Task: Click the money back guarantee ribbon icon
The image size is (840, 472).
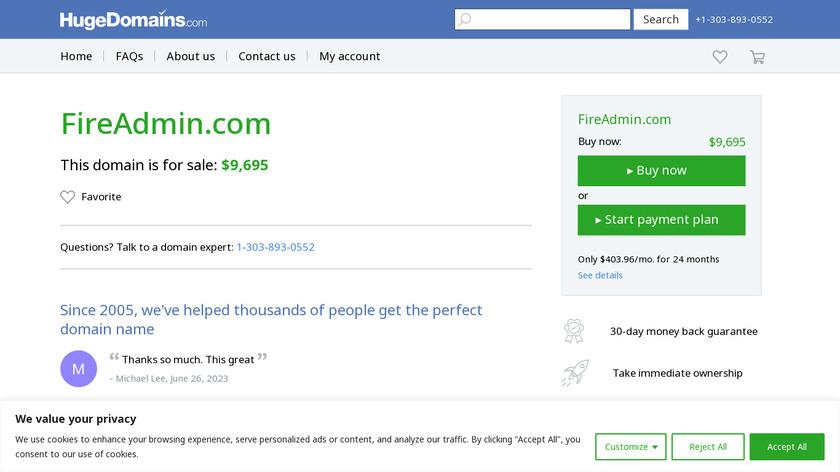Action: click(574, 331)
